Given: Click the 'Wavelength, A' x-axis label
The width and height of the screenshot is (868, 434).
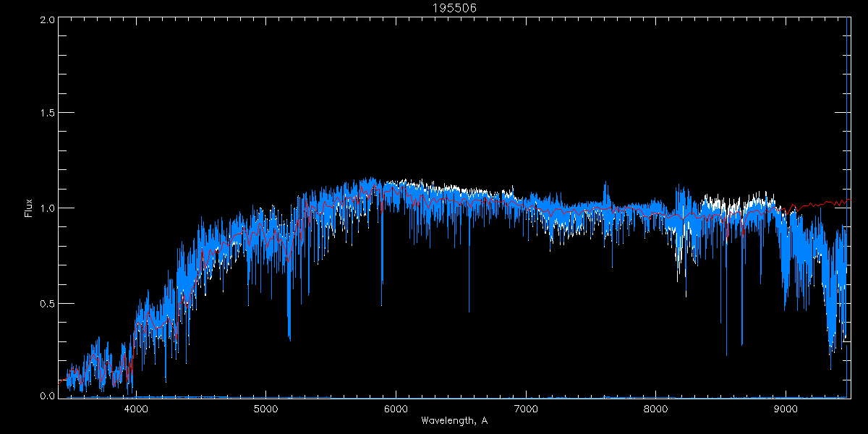Looking at the screenshot, I should tap(454, 420).
